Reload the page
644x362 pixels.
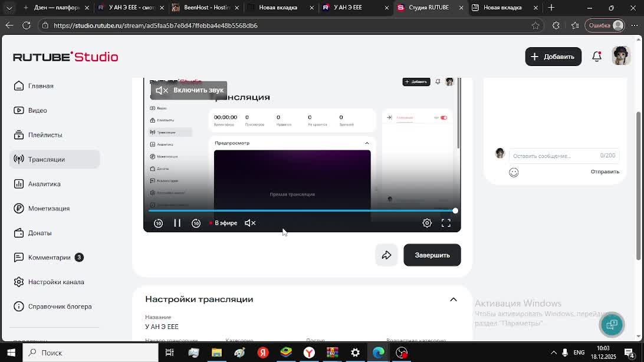(27, 25)
